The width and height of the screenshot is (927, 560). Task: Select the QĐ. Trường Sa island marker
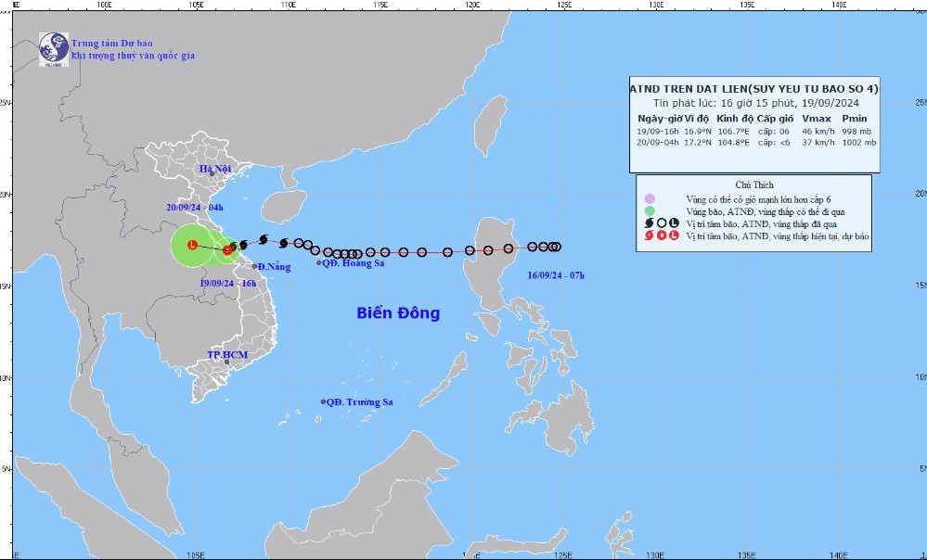(x=323, y=401)
